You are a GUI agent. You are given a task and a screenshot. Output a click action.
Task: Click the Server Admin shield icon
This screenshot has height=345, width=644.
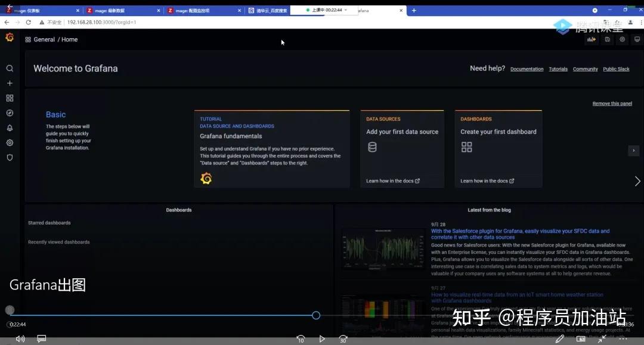[10, 157]
